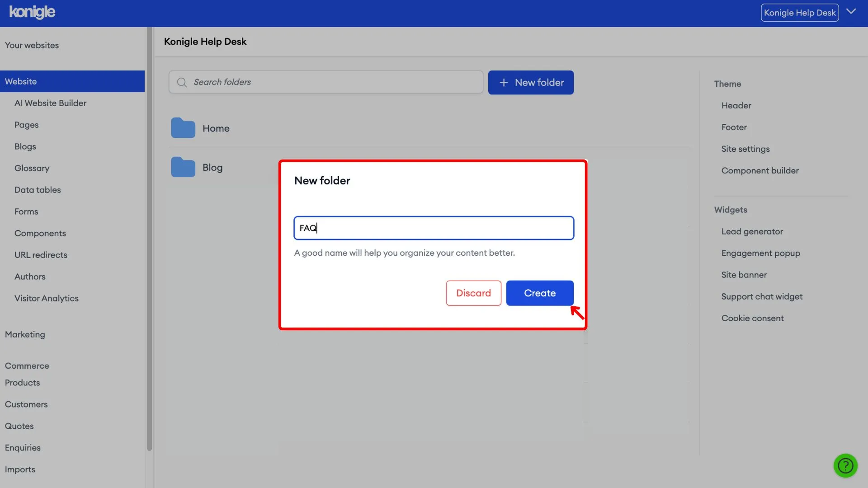Click the Widgets heading in right panel
The image size is (868, 488).
pos(731,210)
